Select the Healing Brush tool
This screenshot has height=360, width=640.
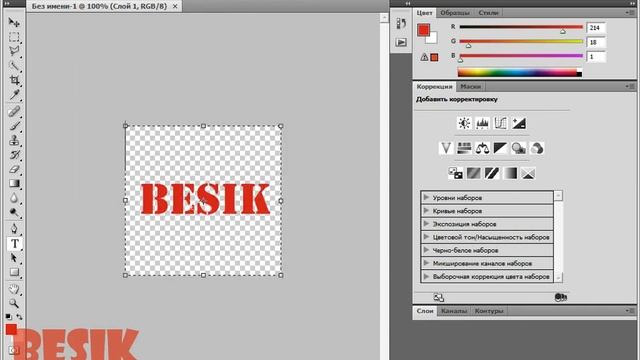14,111
